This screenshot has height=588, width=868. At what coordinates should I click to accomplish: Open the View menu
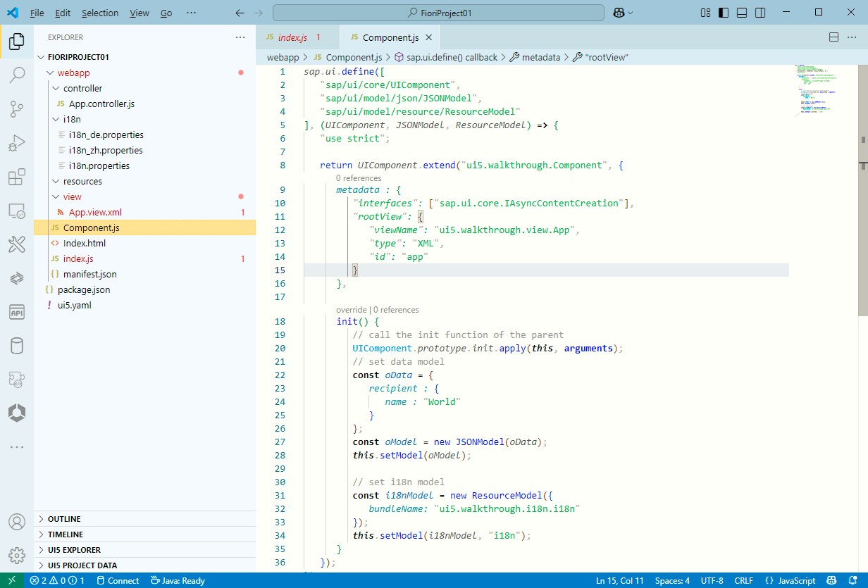(x=139, y=13)
